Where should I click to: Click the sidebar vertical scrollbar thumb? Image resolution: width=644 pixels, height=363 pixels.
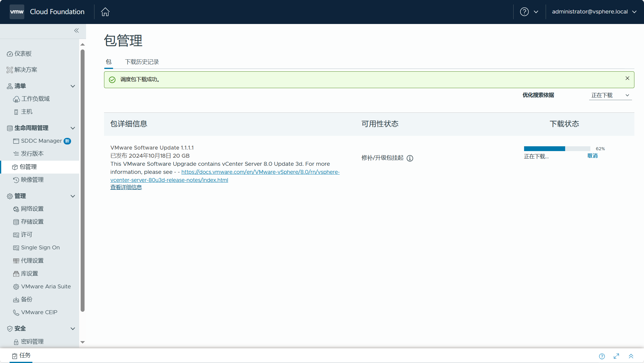pyautogui.click(x=83, y=181)
